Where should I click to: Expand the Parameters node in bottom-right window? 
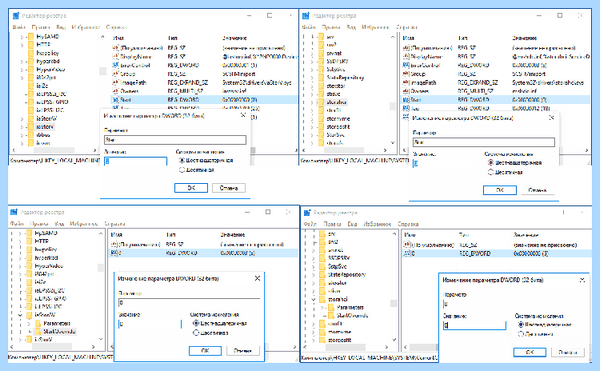pos(322,308)
